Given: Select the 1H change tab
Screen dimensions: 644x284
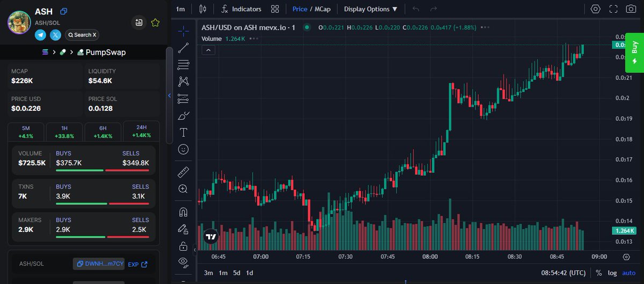Looking at the screenshot, I should coord(64,132).
